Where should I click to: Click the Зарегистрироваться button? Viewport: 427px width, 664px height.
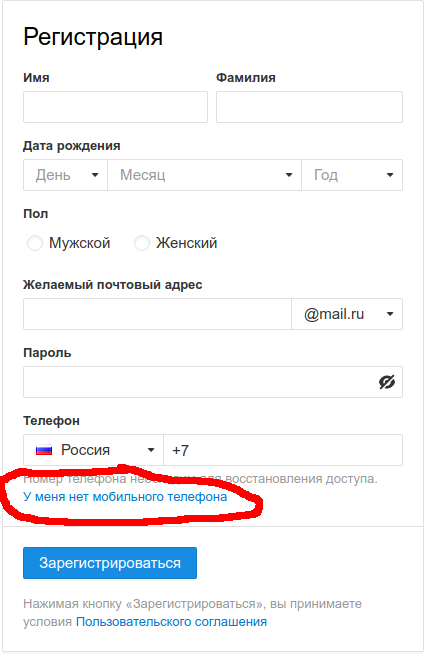[x=110, y=563]
